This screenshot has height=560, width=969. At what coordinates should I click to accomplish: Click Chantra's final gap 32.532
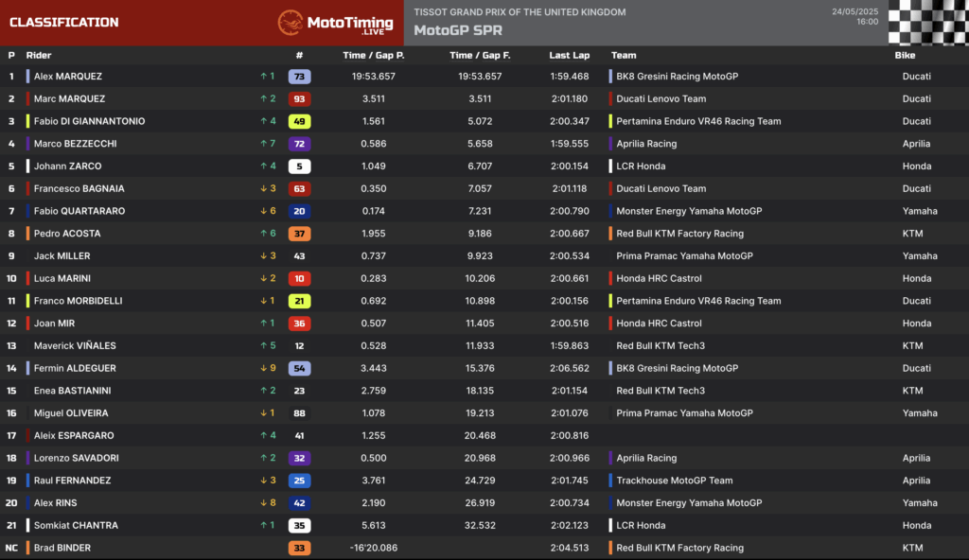480,525
